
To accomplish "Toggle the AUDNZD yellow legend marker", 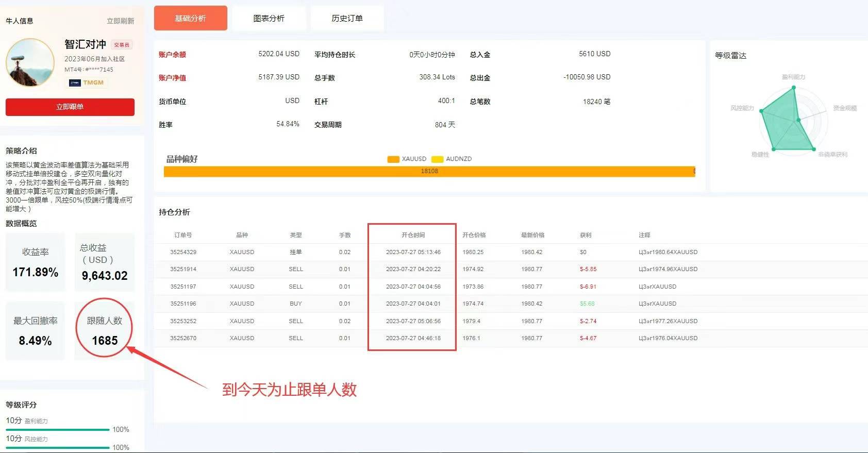I will point(438,159).
